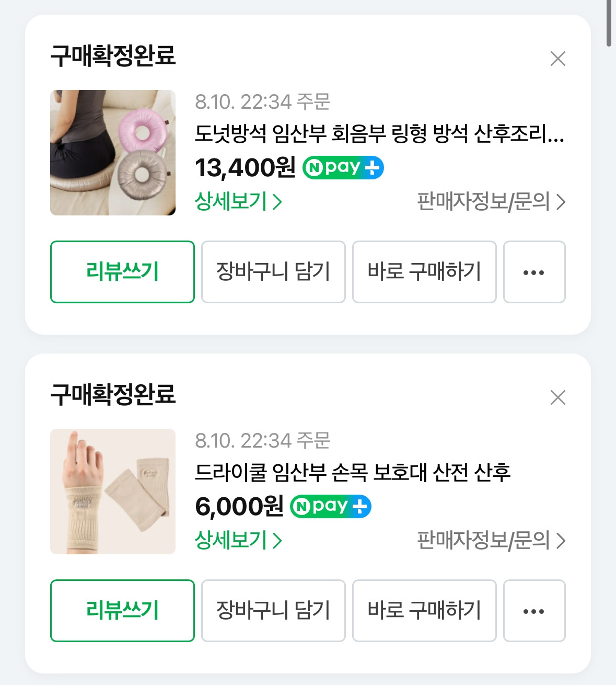Viewport: 616px width, 685px height.
Task: Dismiss the donut cushion order card
Action: click(558, 59)
